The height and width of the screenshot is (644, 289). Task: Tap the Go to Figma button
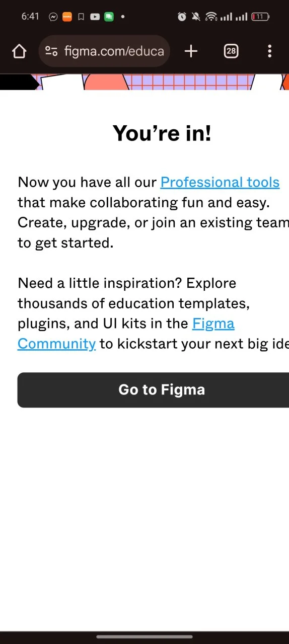pyautogui.click(x=153, y=390)
